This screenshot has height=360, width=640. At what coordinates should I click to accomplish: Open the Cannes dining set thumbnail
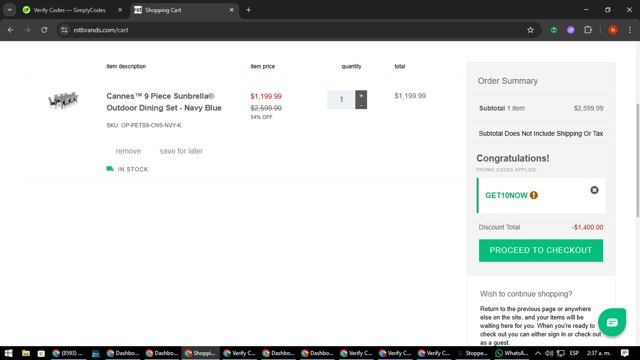point(63,100)
